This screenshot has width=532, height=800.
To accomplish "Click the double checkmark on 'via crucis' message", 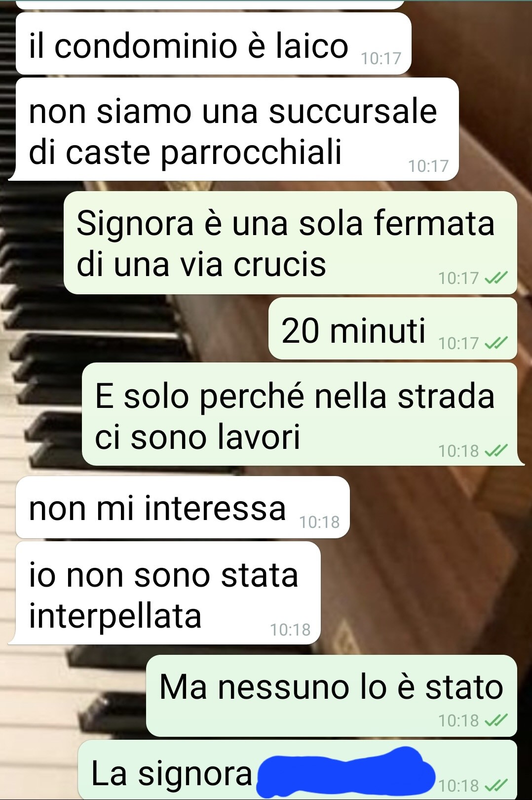I will 496,278.
